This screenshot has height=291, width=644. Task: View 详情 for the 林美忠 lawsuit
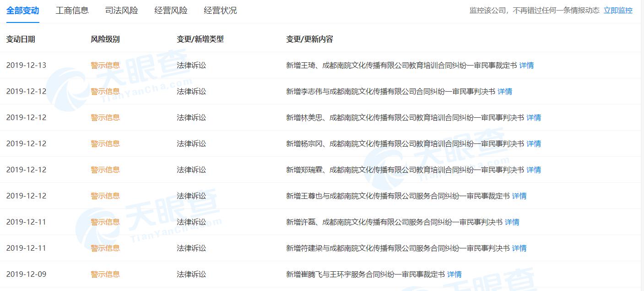[x=534, y=118]
